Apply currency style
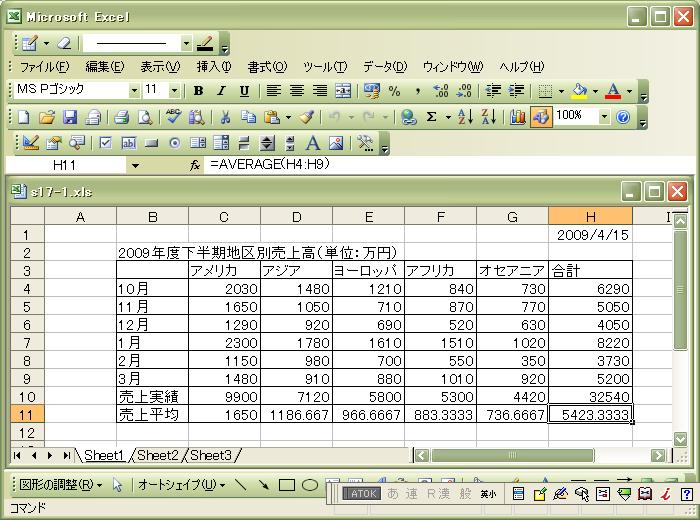 click(x=371, y=91)
